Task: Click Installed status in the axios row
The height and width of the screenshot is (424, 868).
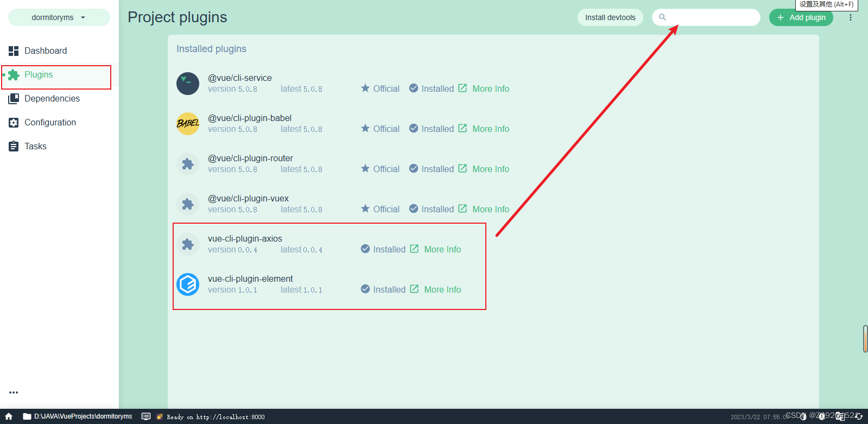Action: [x=383, y=249]
